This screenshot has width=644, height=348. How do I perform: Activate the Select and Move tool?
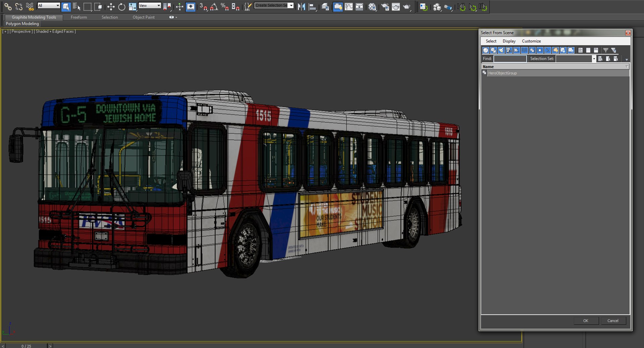(x=111, y=6)
